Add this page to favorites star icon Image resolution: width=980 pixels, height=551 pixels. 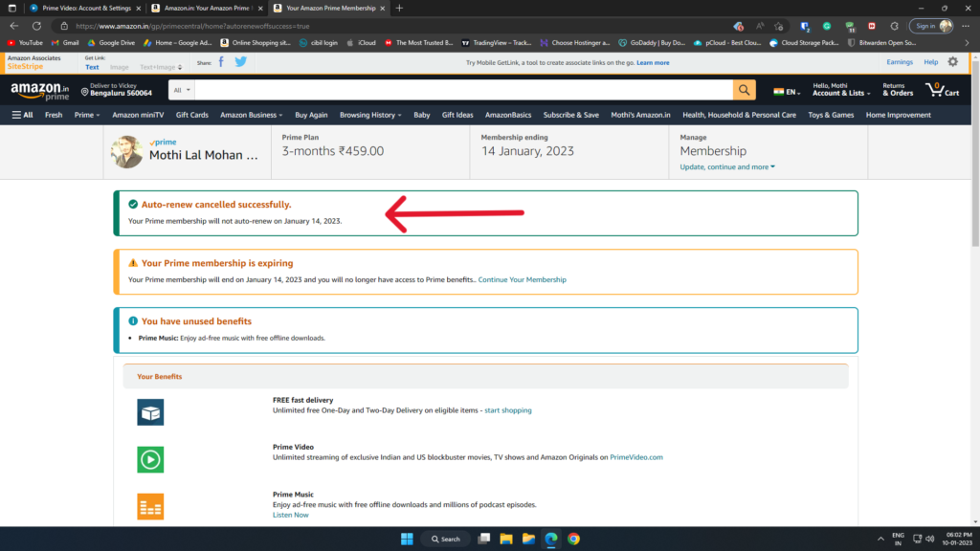779,26
